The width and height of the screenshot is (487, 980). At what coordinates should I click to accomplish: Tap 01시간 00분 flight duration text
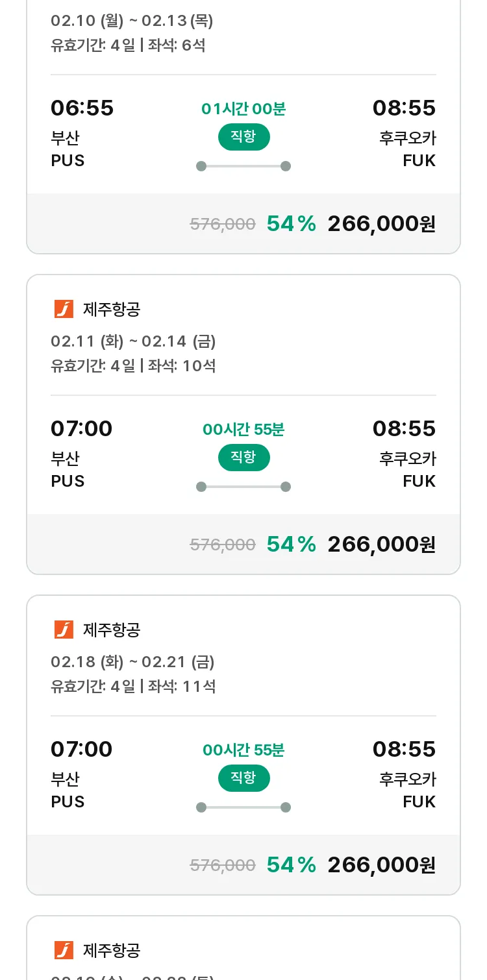click(243, 109)
